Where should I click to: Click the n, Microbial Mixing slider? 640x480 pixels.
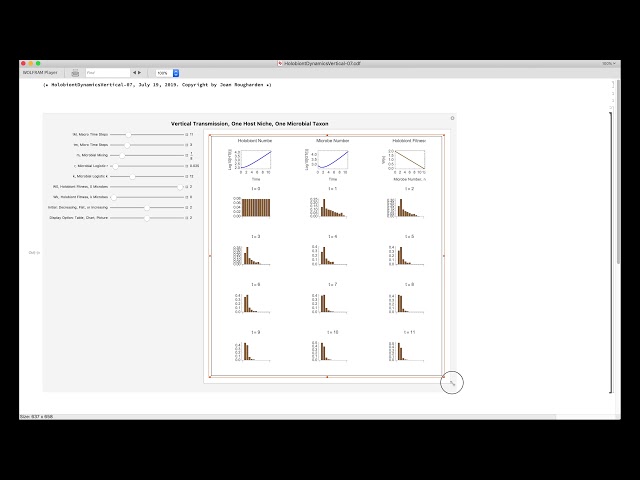[147, 156]
